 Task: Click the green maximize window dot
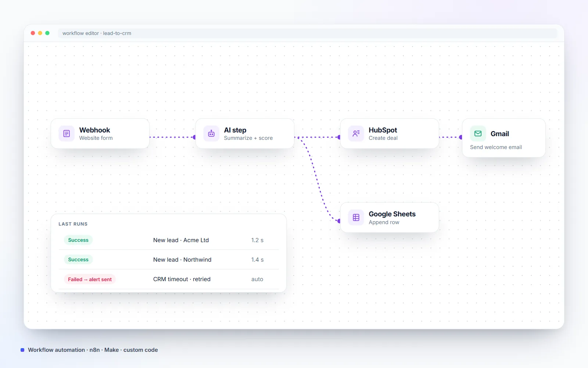47,33
